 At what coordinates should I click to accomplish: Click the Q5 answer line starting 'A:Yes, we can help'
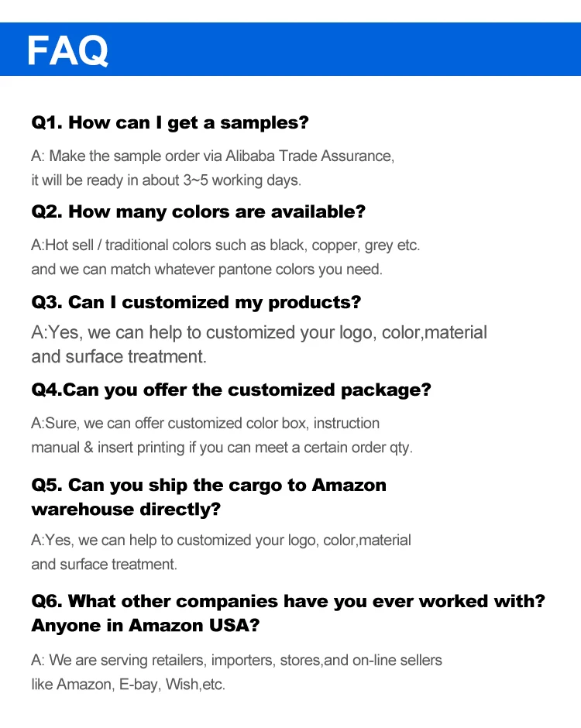coord(221,540)
